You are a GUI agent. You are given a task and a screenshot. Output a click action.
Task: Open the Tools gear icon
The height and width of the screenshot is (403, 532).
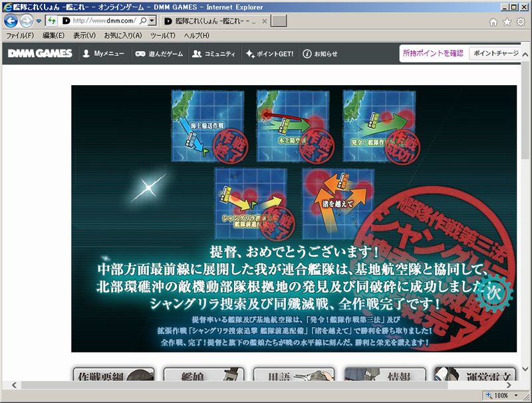coord(521,22)
